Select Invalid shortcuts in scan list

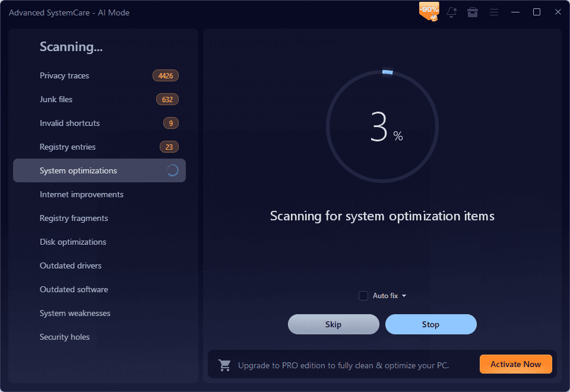coord(99,123)
